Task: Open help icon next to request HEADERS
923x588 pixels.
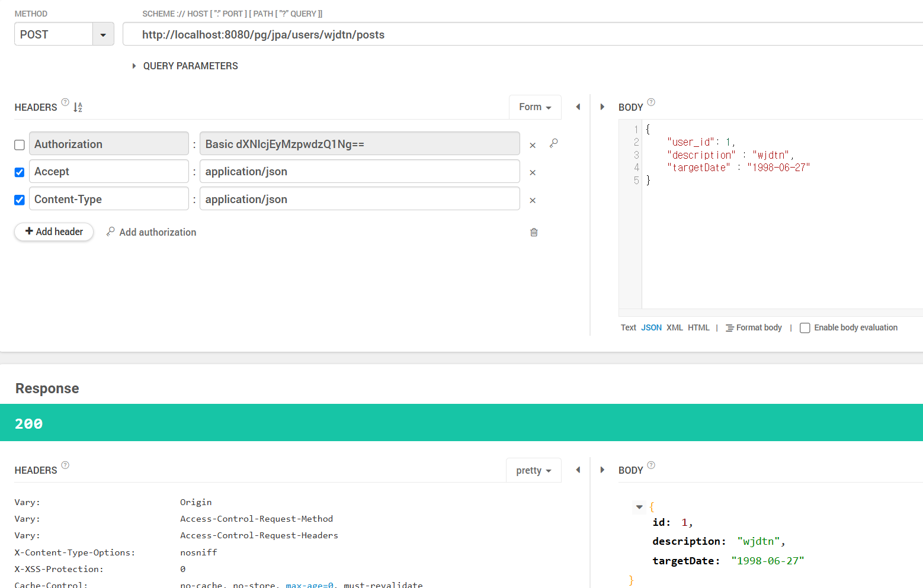Action: click(x=65, y=102)
